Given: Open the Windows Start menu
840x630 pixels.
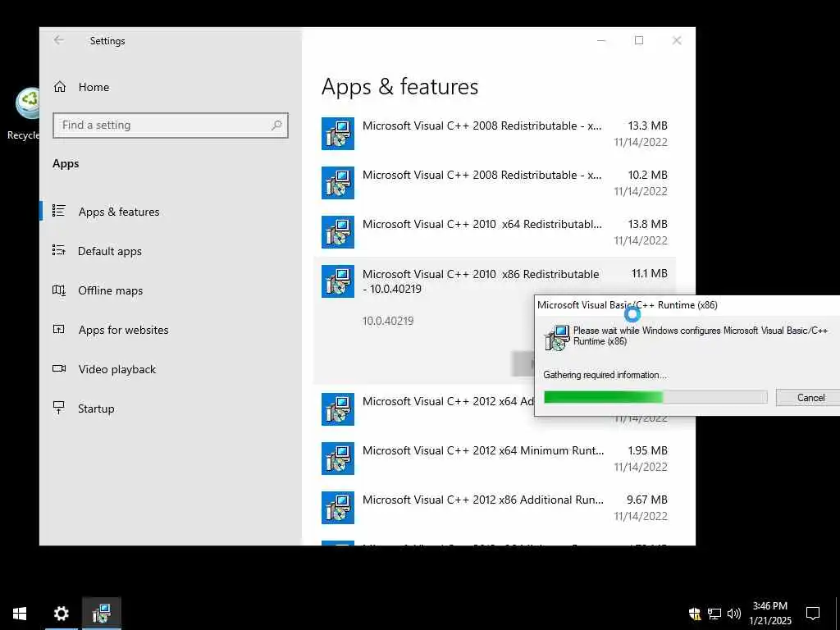Looking at the screenshot, I should [20, 614].
